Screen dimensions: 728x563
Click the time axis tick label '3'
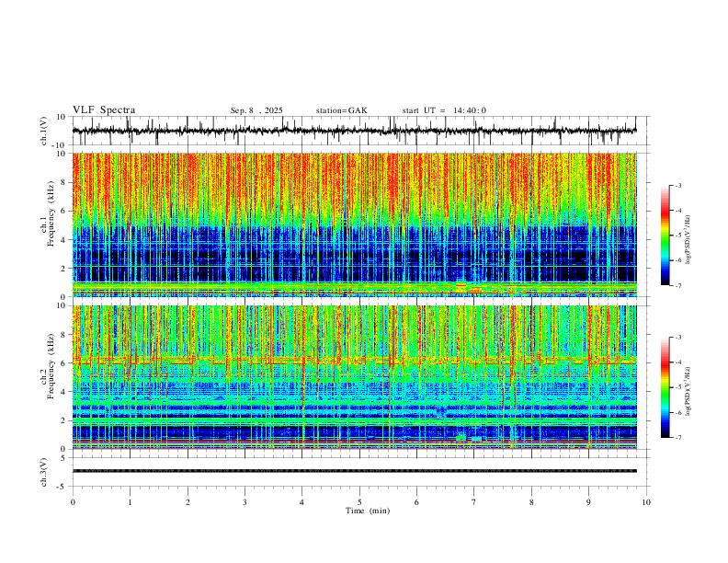[x=245, y=502]
